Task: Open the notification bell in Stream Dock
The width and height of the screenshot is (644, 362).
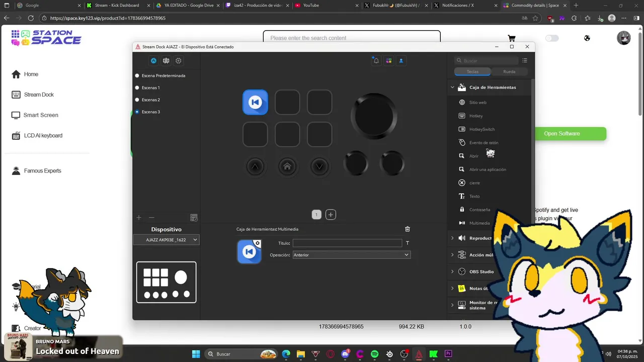Action: coord(376,61)
